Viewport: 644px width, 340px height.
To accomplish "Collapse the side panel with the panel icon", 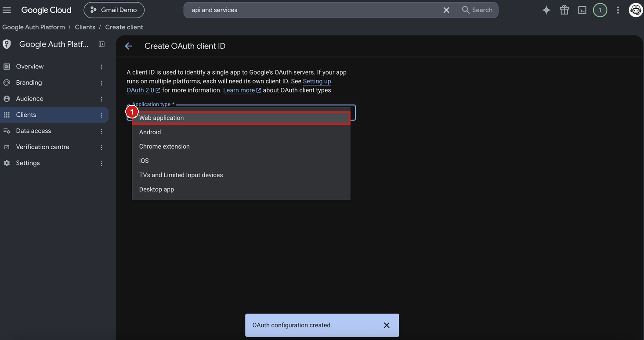I will (x=101, y=44).
